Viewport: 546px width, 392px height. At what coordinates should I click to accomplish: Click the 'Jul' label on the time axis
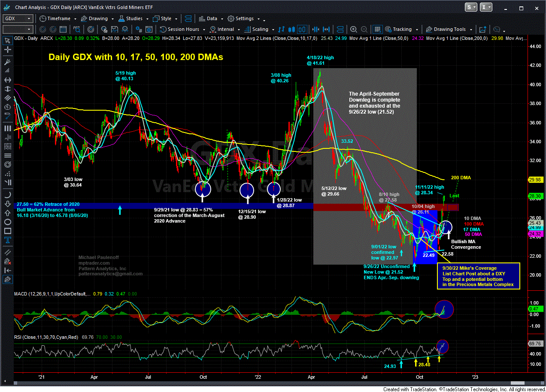tap(149, 377)
